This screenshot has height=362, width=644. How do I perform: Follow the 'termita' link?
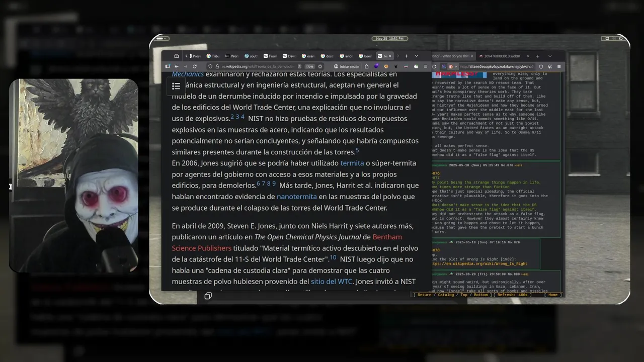pos(352,163)
